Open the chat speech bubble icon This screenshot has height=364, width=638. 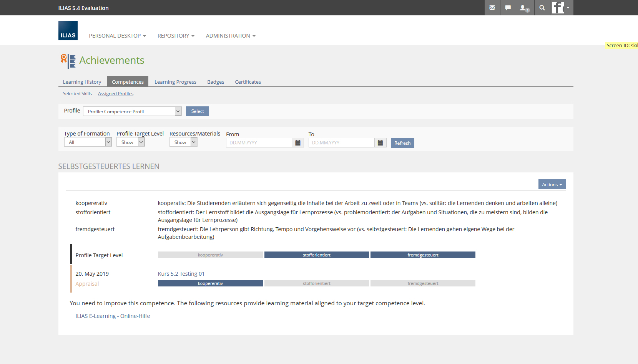508,8
